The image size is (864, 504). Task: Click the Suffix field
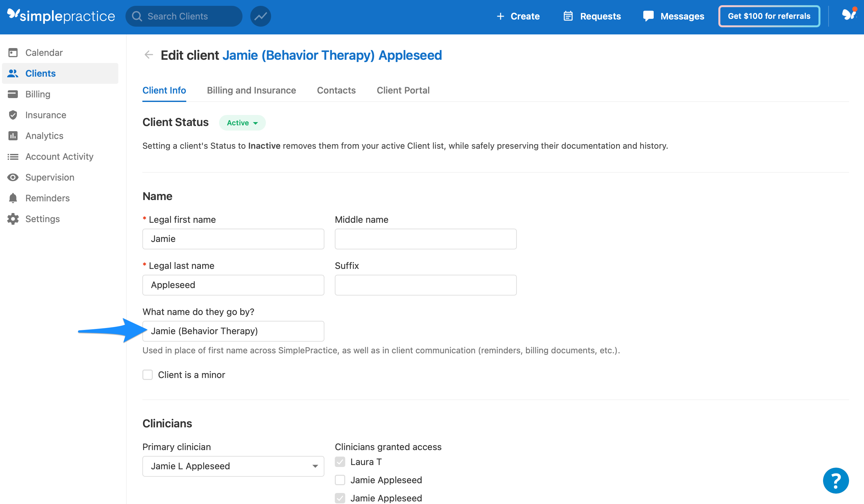click(425, 285)
